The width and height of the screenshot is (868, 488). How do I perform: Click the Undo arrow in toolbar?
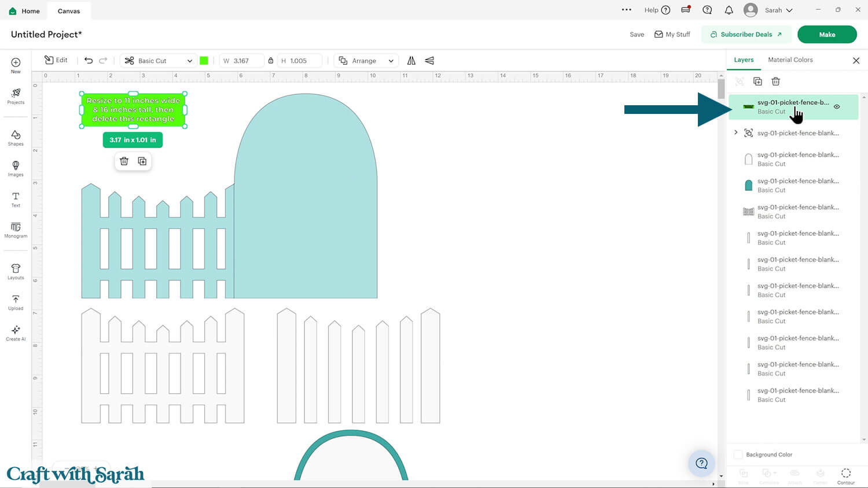click(89, 61)
